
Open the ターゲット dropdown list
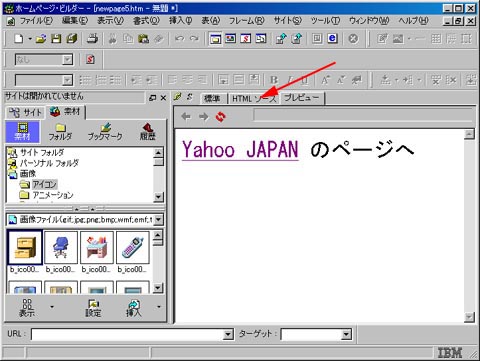click(x=347, y=334)
